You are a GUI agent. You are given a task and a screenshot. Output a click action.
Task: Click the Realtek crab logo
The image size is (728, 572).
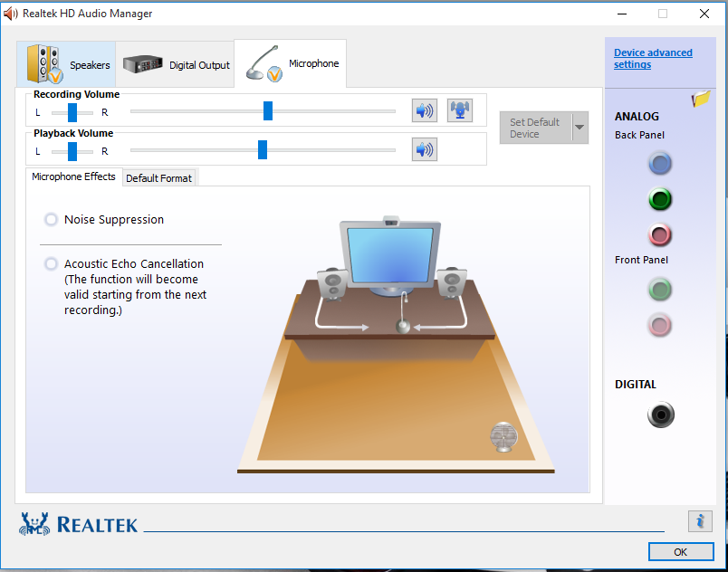click(x=34, y=524)
